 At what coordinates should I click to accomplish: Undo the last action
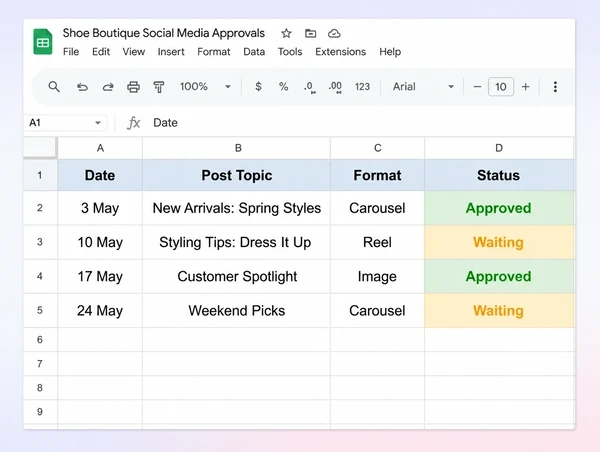82,87
